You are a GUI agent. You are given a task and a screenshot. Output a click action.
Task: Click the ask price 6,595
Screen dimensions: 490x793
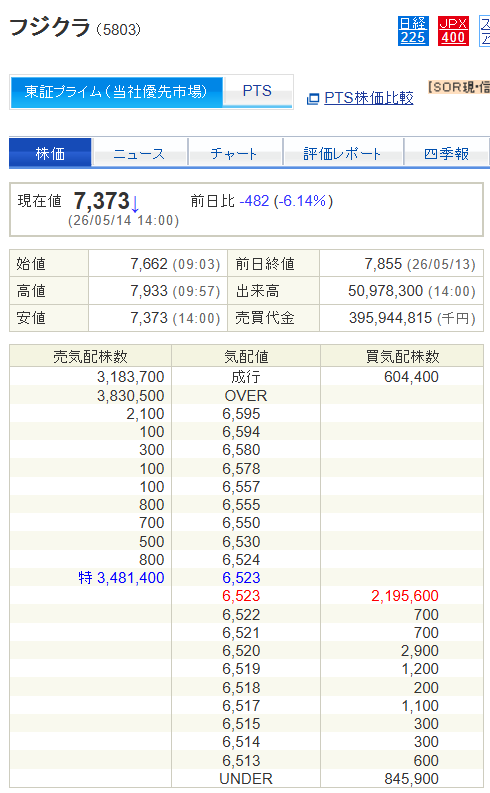click(241, 414)
